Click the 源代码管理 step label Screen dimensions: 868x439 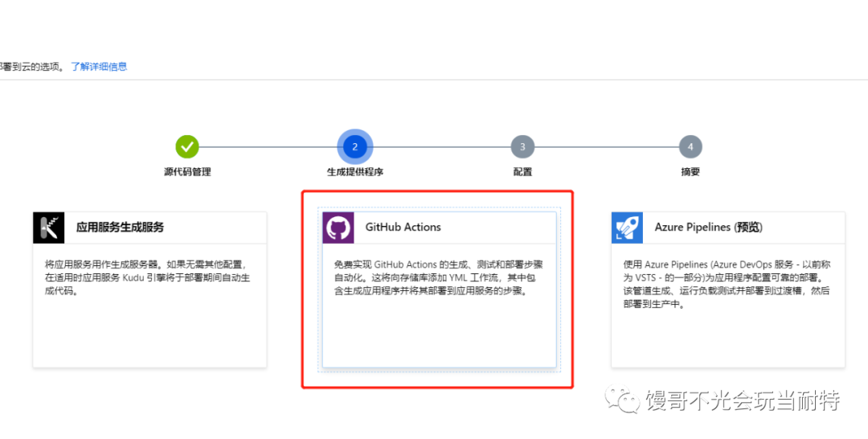pyautogui.click(x=187, y=172)
